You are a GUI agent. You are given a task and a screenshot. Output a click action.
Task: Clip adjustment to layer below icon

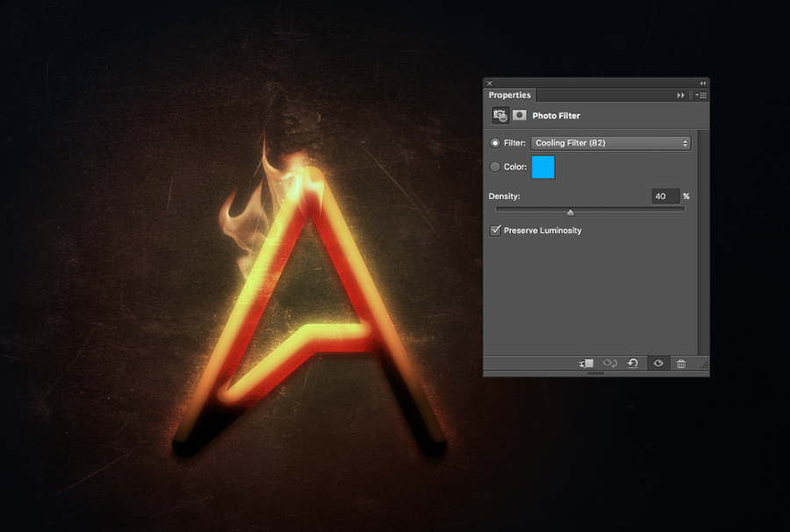pyautogui.click(x=586, y=363)
